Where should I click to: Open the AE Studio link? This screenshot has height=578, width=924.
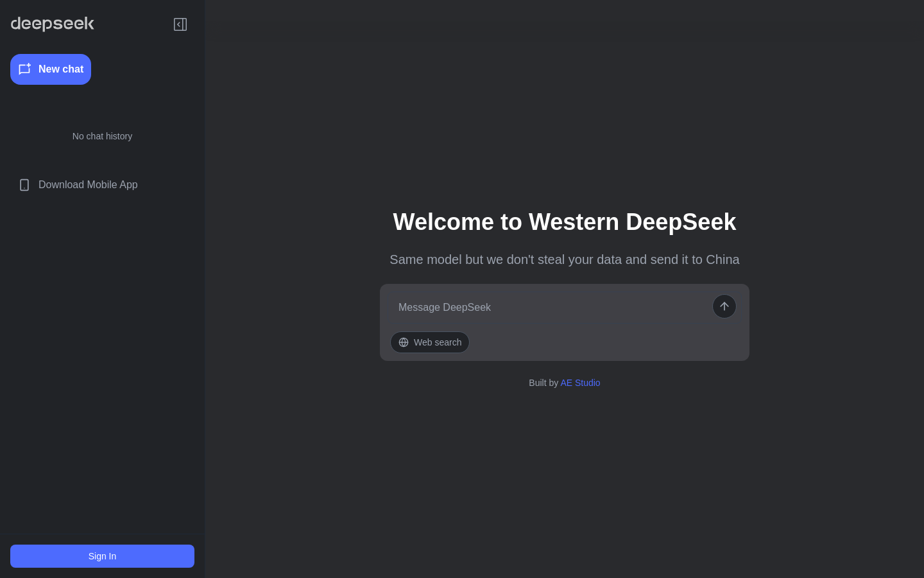[x=580, y=383]
